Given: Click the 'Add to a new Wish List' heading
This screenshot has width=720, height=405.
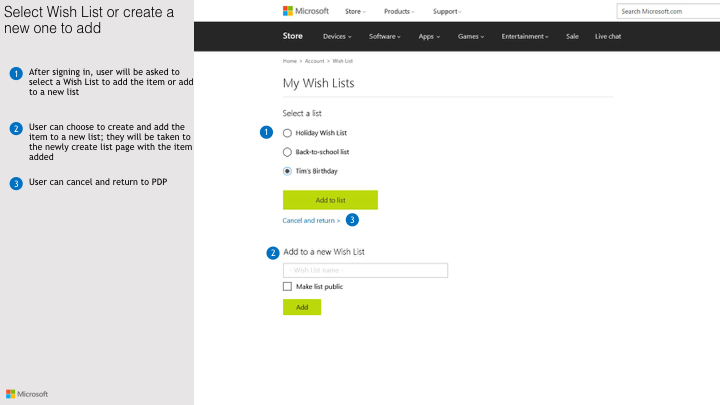Looking at the screenshot, I should point(324,252).
